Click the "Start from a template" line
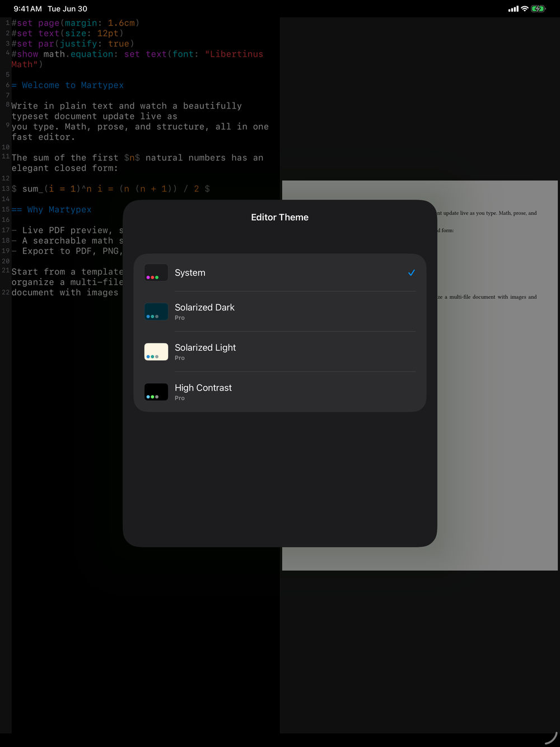560x747 pixels. click(x=67, y=272)
